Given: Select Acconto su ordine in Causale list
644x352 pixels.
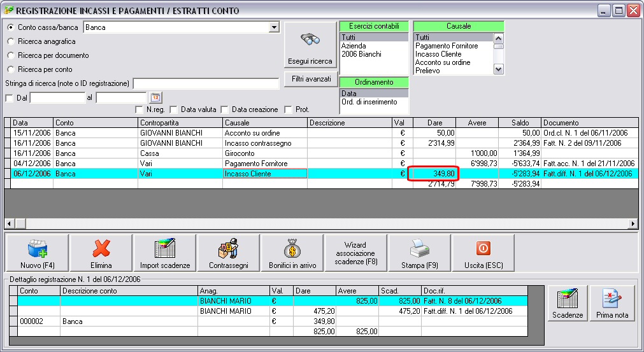Looking at the screenshot, I should coord(454,62).
